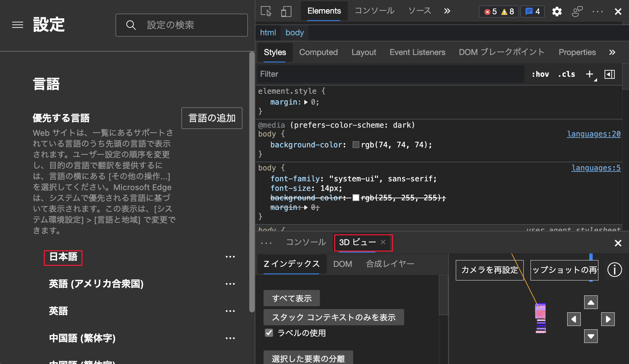
Task: Open the languages:20 stylesheet link
Action: tap(593, 134)
